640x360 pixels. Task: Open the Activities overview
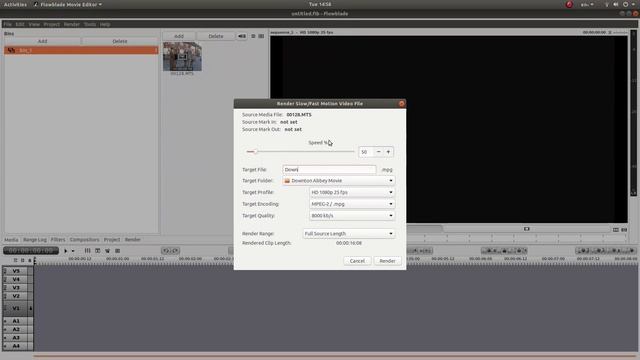pos(15,4)
